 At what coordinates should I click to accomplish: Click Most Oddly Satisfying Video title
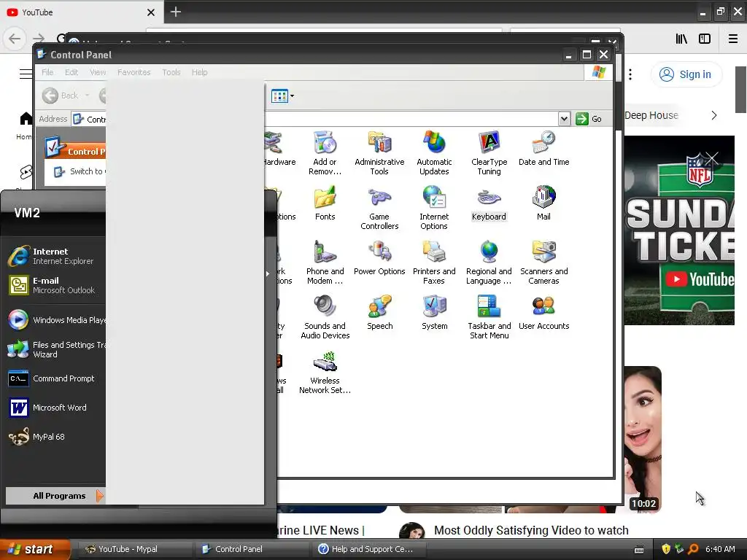531,531
